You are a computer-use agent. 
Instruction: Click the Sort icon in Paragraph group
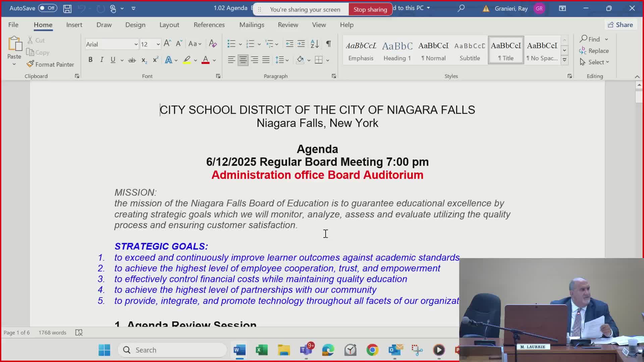click(x=315, y=44)
